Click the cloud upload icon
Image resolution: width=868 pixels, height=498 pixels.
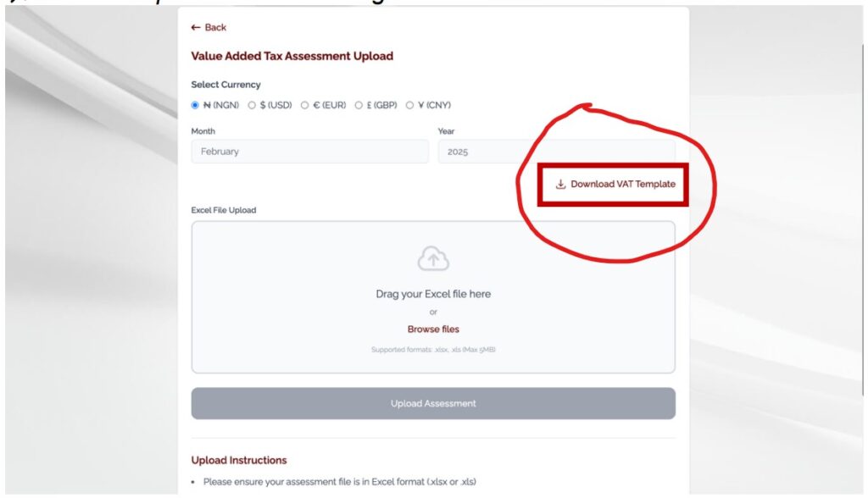click(433, 259)
